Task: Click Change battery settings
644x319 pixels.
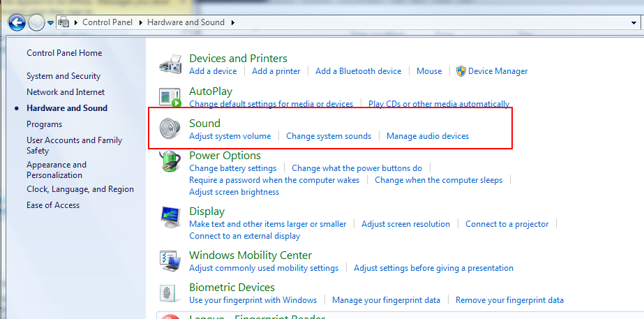Action: tap(232, 168)
